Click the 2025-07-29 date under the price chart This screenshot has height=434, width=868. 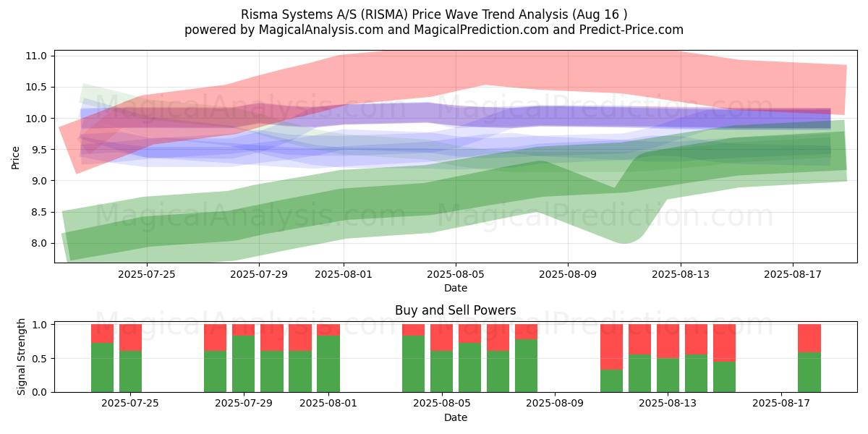(x=259, y=274)
